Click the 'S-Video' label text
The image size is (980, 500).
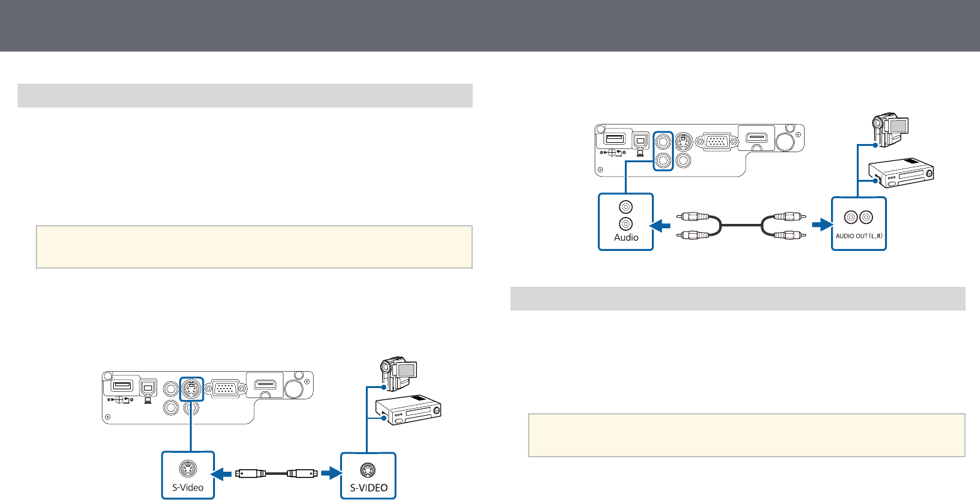187,487
